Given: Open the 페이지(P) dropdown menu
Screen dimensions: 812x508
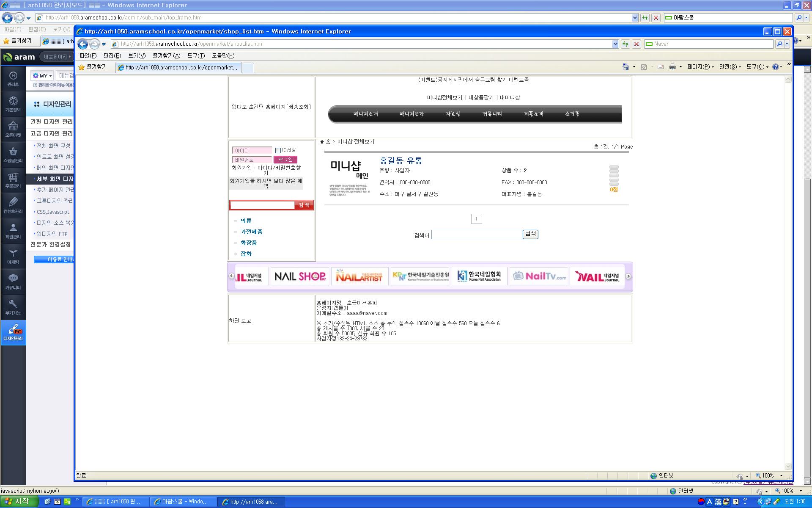Looking at the screenshot, I should 700,67.
